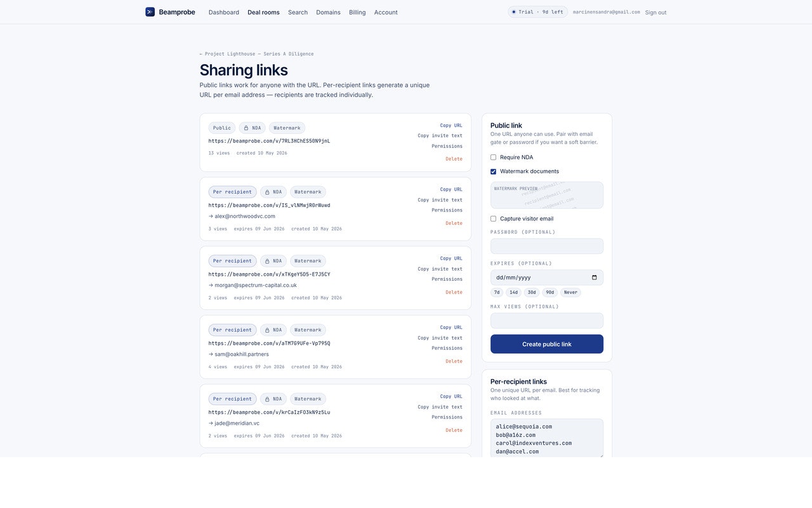The width and height of the screenshot is (812, 508).
Task: Create public link button
Action: pos(547,344)
